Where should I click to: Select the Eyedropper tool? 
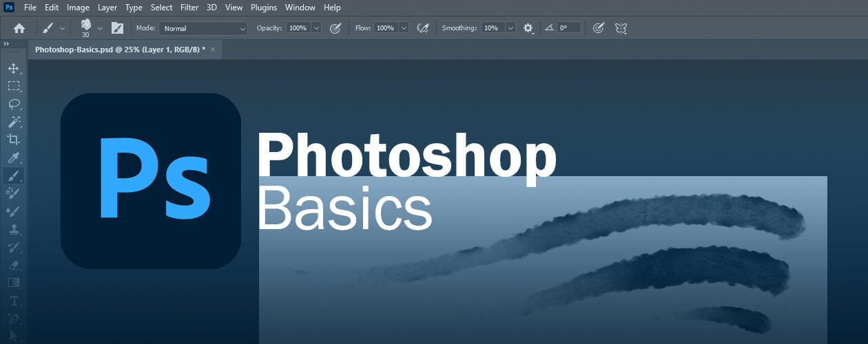coord(14,158)
